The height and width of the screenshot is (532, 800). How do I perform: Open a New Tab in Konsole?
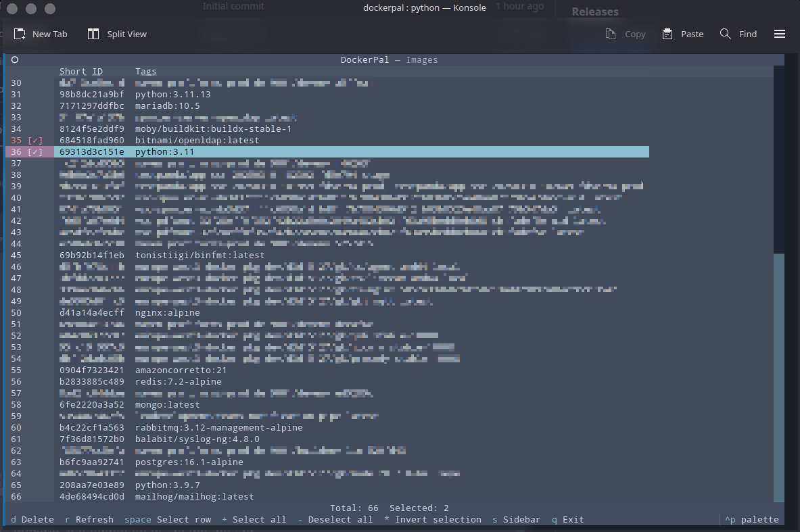pos(41,34)
